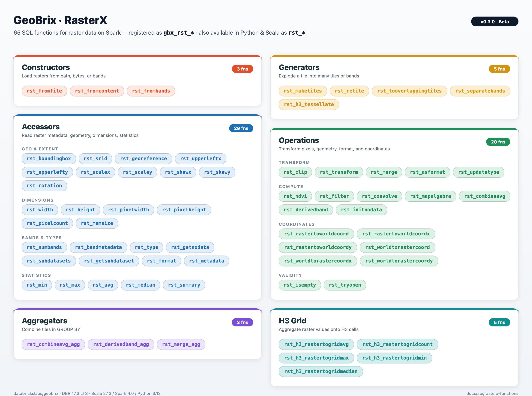Click the rst_combineavg_agg aggregator chip
Image resolution: width=532 pixels, height=396 pixels.
pyautogui.click(x=53, y=344)
